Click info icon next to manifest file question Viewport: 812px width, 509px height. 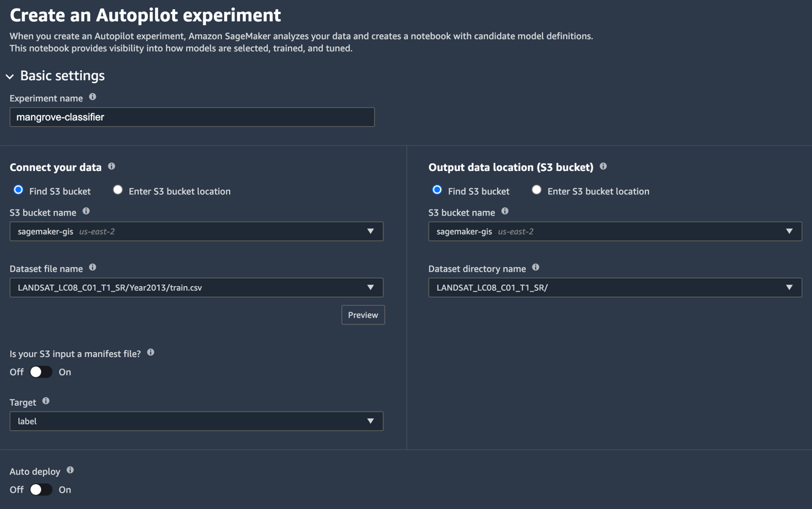tap(151, 353)
